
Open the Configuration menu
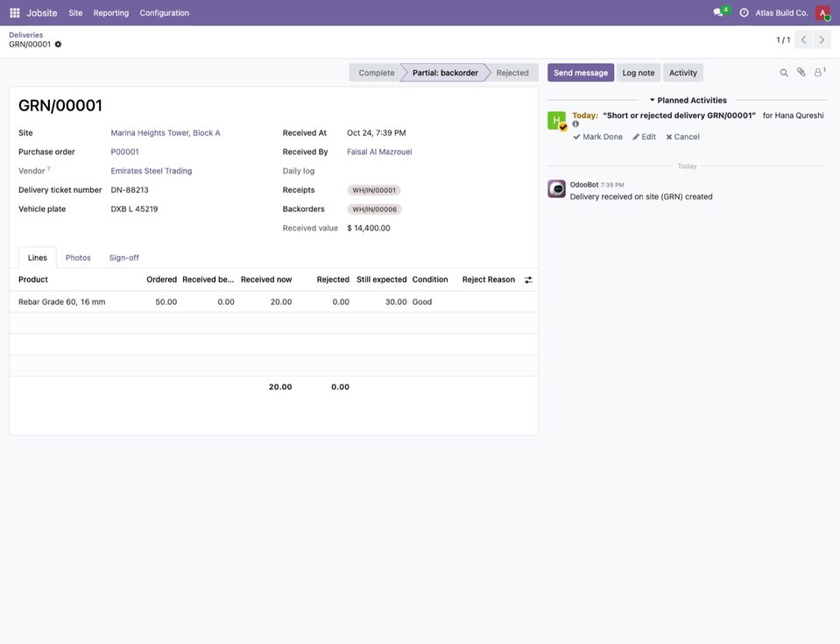tap(165, 13)
